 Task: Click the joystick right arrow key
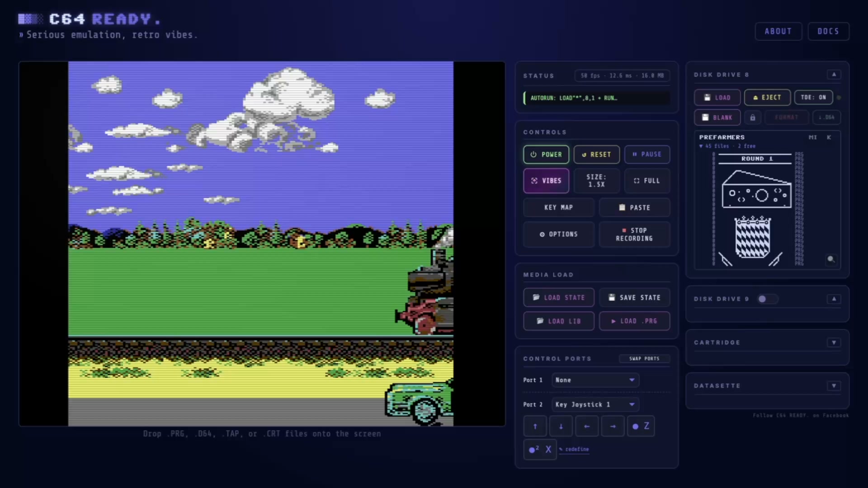click(613, 426)
